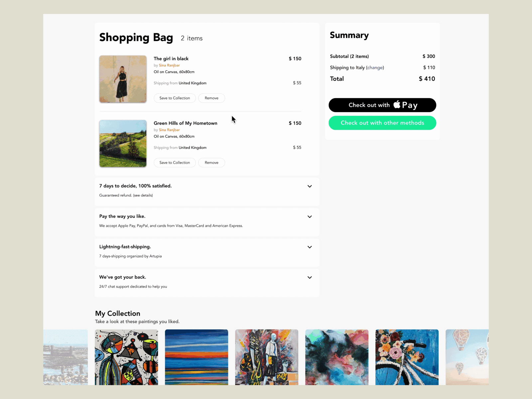Expand the 'Lightning-fast-shipping' section

(x=310, y=247)
